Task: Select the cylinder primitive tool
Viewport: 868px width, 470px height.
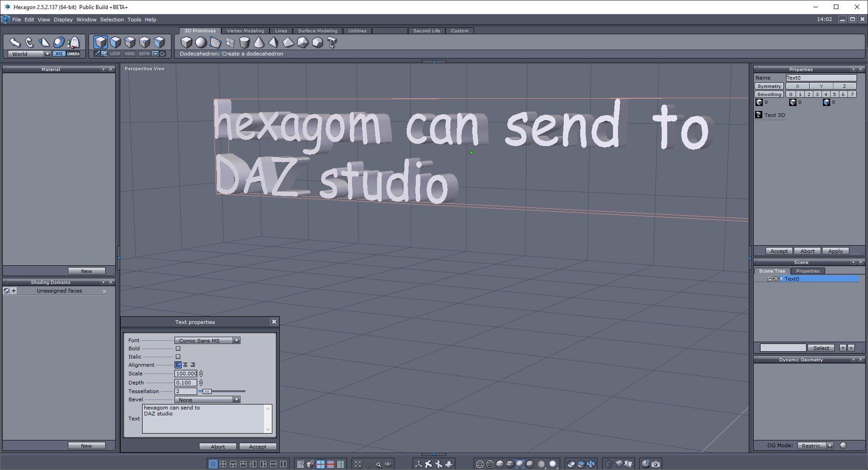Action: 244,42
